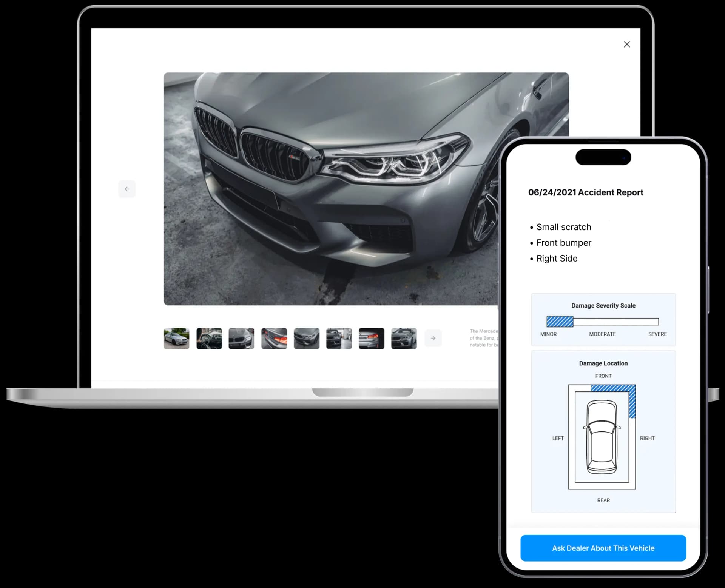Screen dimensions: 725x588
Task: Click the right arrow beside the thumbnail strip
Action: click(433, 339)
